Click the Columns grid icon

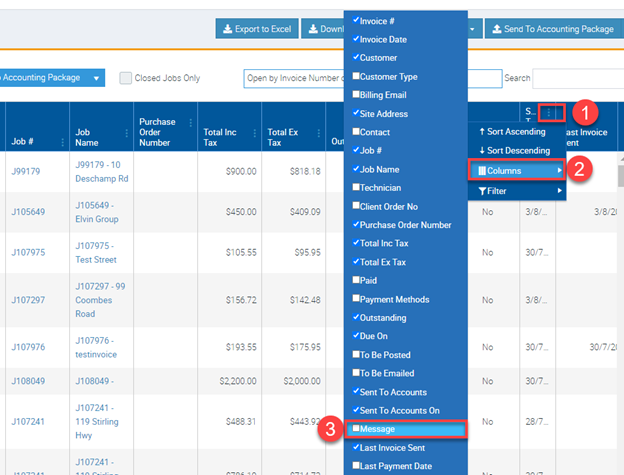click(x=481, y=171)
